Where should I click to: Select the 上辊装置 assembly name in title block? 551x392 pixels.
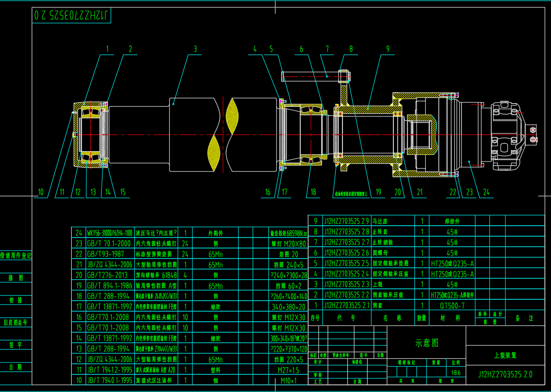tap(505, 355)
